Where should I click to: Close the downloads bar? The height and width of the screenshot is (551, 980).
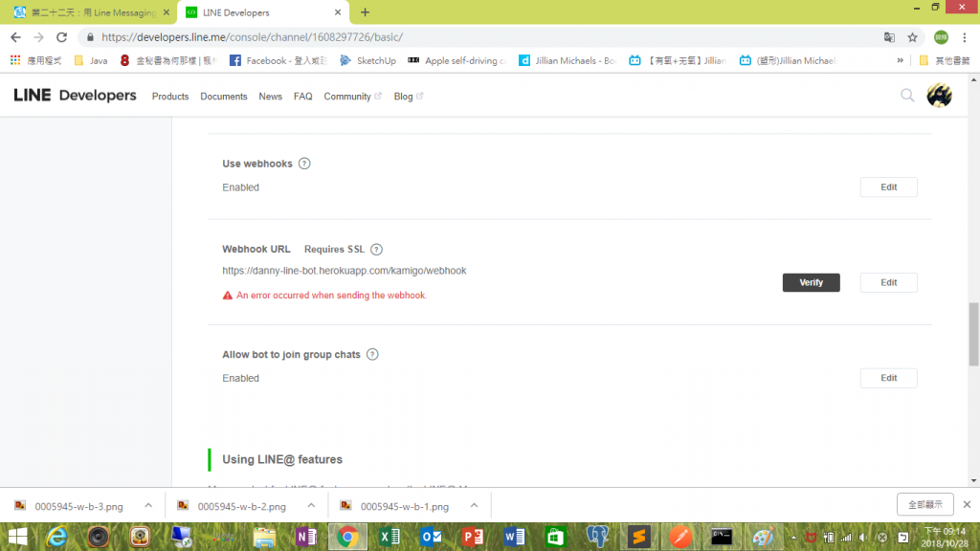[967, 504]
